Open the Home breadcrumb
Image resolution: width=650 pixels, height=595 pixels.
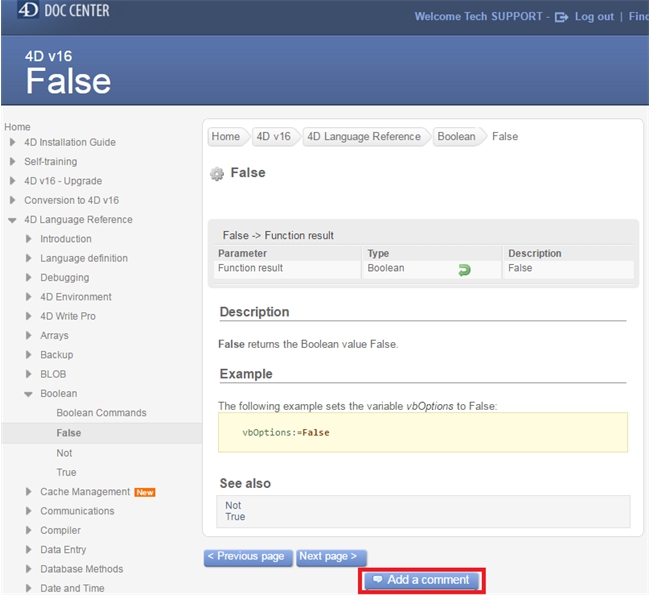coord(225,137)
